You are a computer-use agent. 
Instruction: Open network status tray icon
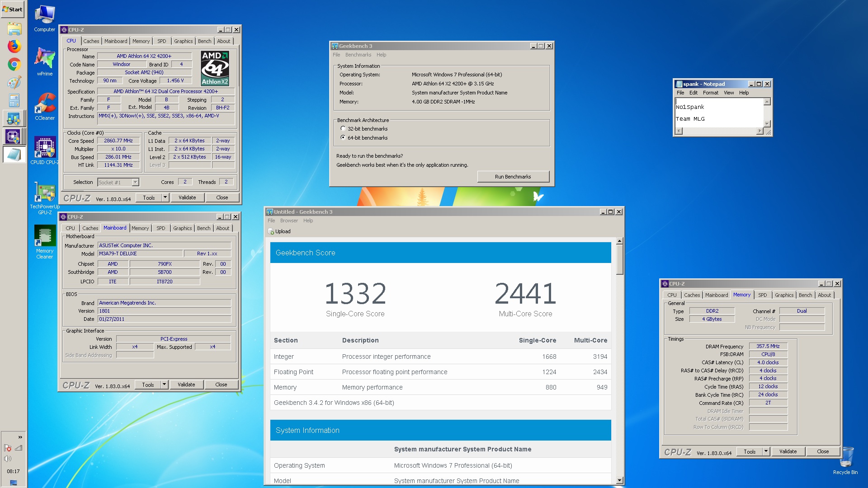(x=19, y=448)
